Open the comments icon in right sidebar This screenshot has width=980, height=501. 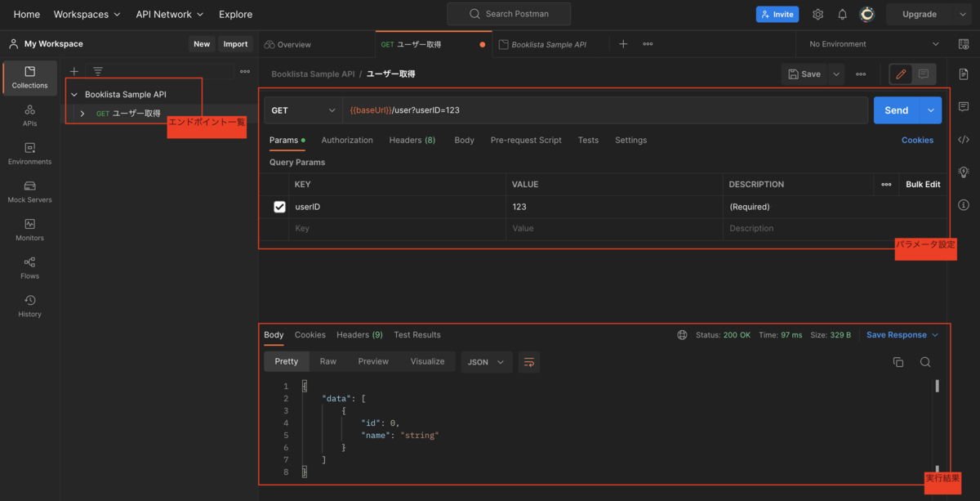[x=964, y=106]
